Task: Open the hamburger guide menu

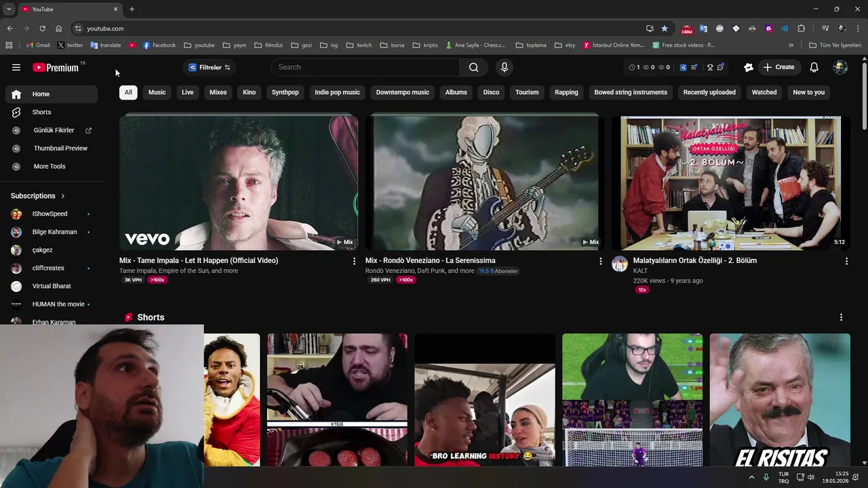Action: (16, 67)
